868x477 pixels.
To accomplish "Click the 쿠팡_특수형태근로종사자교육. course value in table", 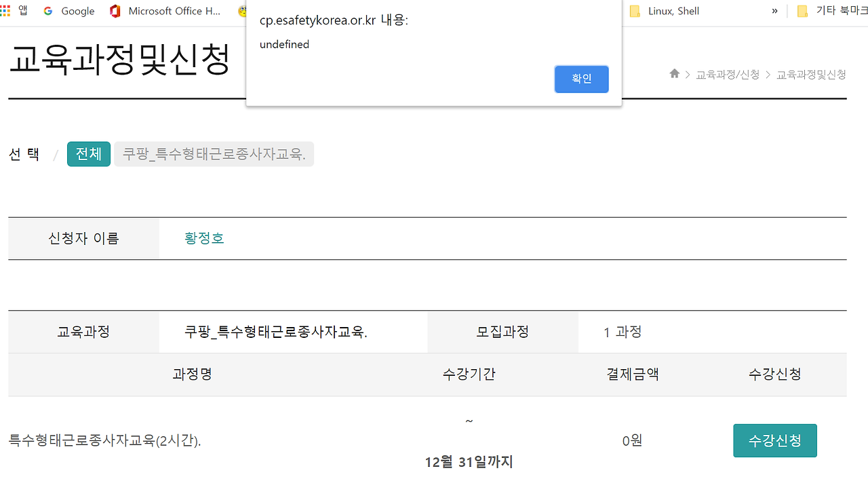I will click(x=276, y=332).
